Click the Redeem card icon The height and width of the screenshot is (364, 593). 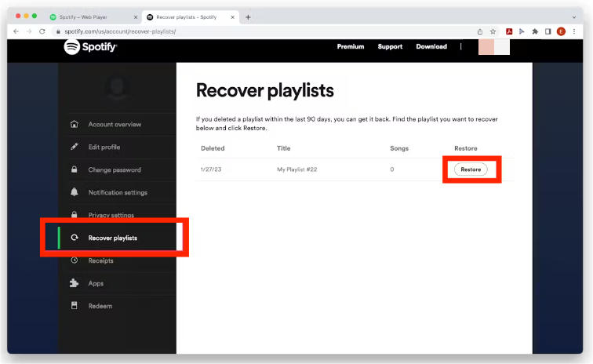click(74, 306)
